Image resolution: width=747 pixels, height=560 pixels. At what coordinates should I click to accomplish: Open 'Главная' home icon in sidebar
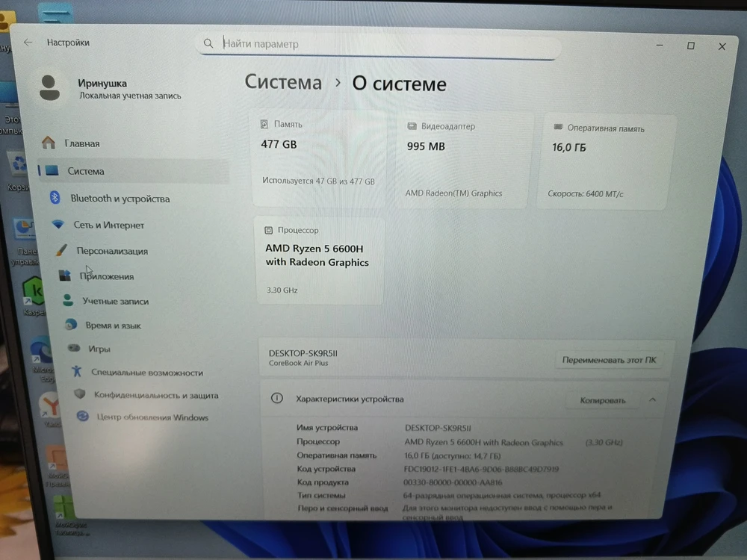point(49,143)
